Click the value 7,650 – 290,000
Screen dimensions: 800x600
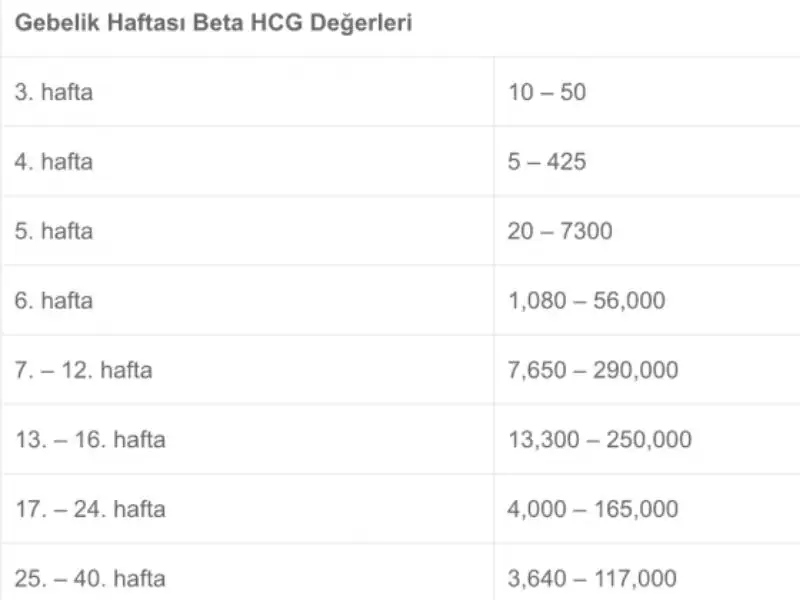tap(593, 370)
